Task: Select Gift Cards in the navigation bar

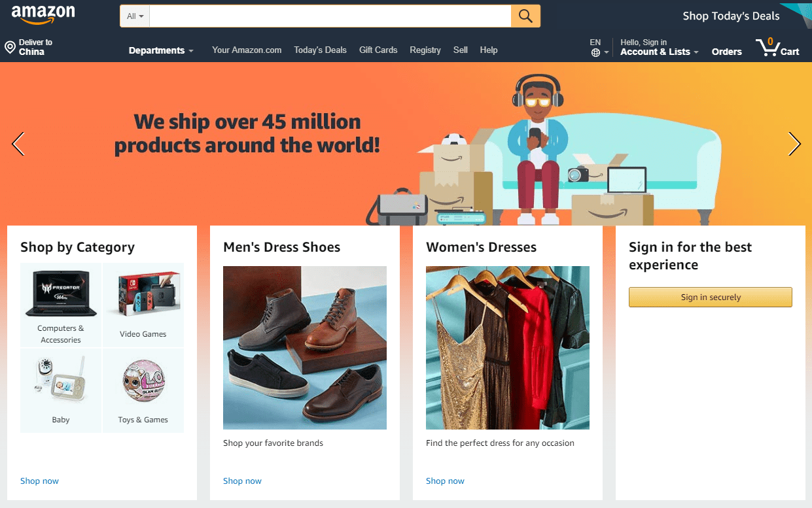Action: click(x=378, y=50)
